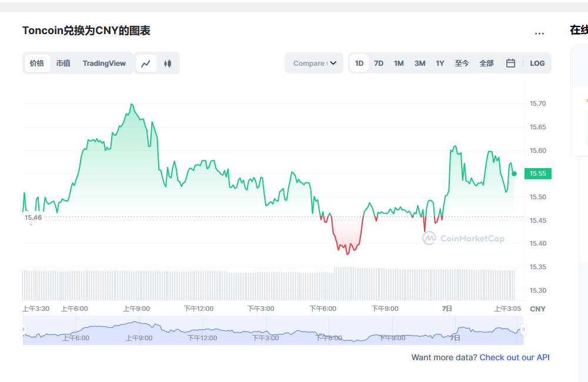Click the 15.65 price axis label

(538, 127)
